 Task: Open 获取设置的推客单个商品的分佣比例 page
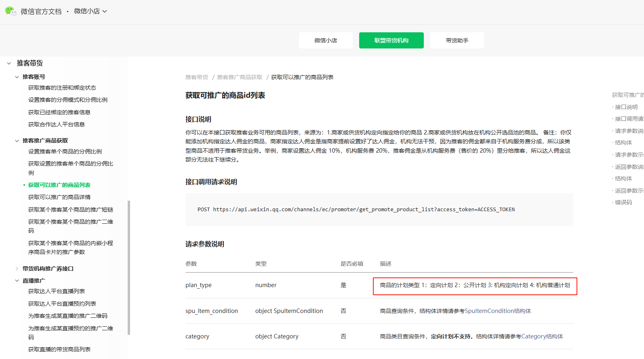click(71, 168)
